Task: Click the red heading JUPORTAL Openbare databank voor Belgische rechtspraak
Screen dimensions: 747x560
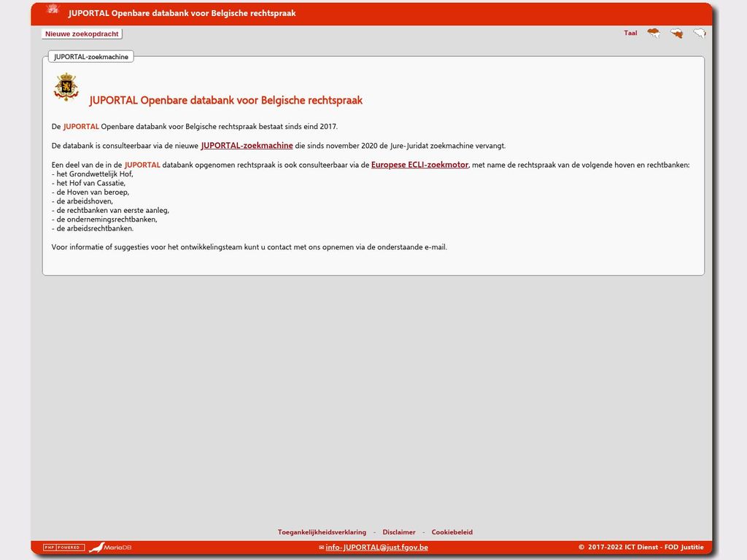Action: point(226,101)
